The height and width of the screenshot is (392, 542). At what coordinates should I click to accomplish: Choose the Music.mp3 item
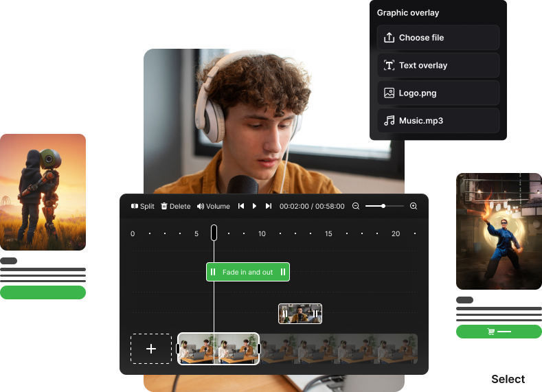438,120
